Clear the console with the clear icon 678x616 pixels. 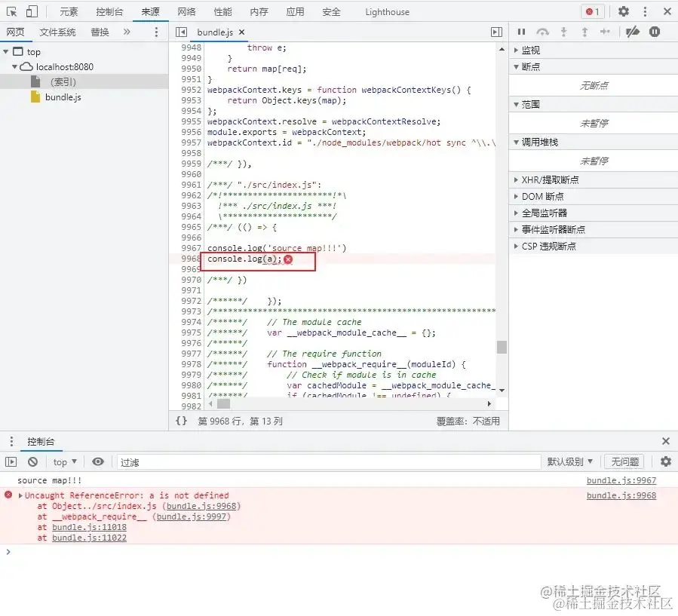(x=32, y=461)
